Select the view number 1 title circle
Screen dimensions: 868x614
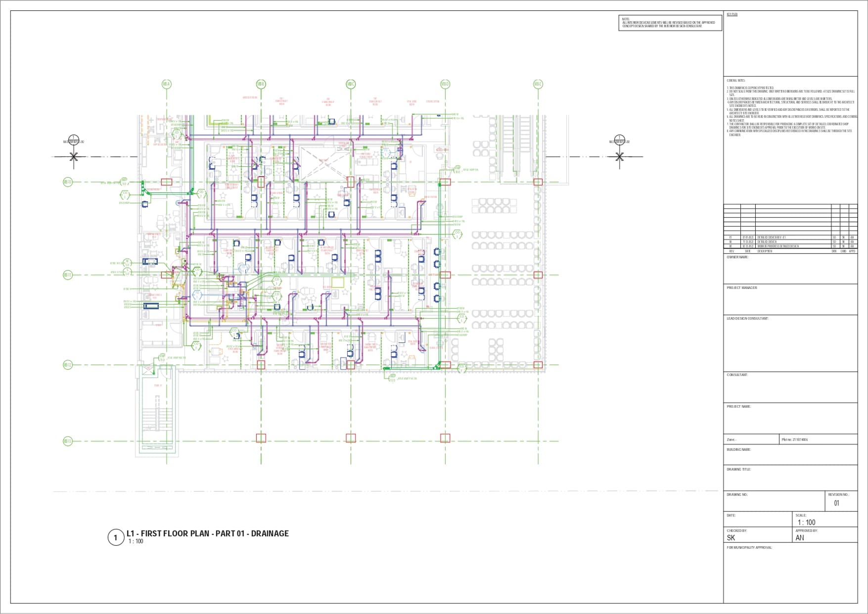click(x=116, y=537)
